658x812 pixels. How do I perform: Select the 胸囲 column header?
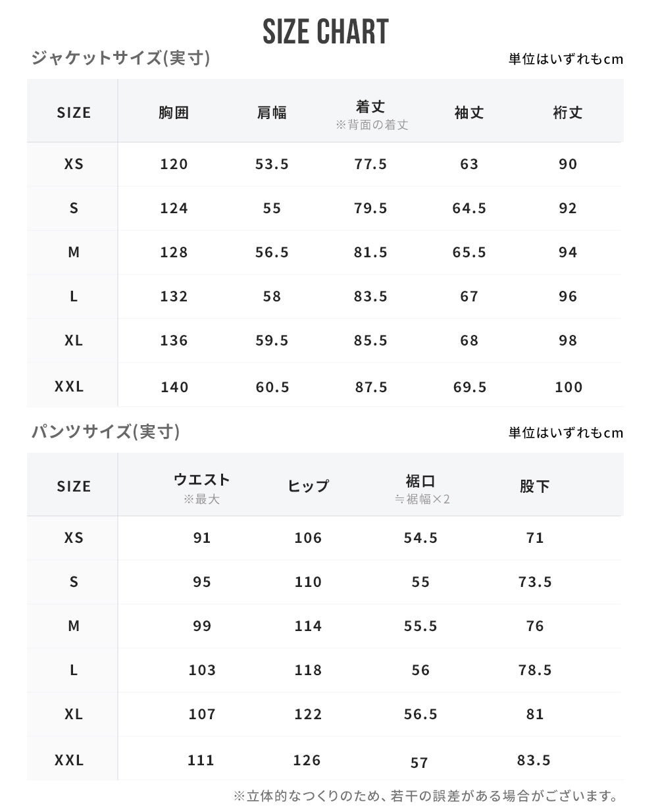[174, 113]
